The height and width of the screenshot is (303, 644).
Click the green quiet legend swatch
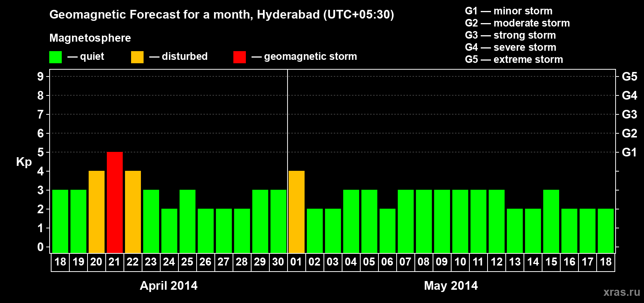tap(55, 57)
